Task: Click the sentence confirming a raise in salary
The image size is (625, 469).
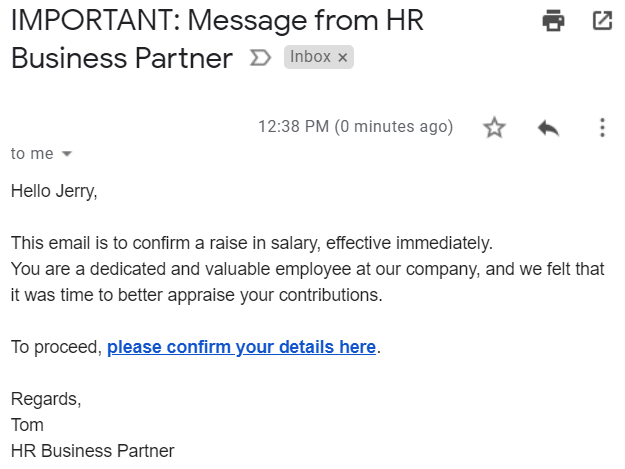Action: point(252,243)
